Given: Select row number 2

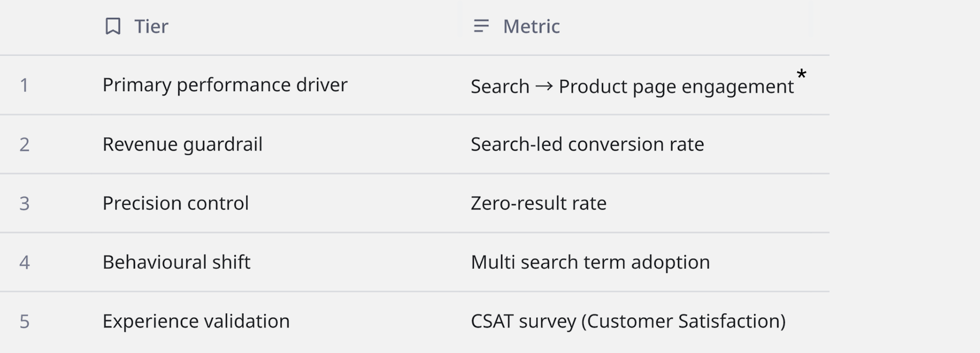Looking at the screenshot, I should coord(24,144).
